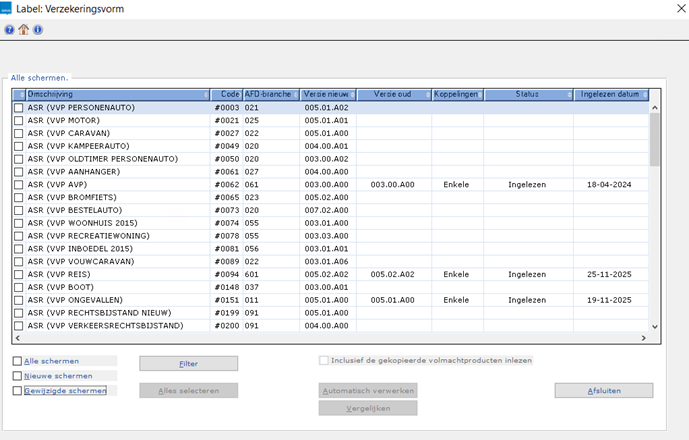Enable the Gewijzigde schermen checkbox
The height and width of the screenshot is (440, 689).
click(17, 391)
